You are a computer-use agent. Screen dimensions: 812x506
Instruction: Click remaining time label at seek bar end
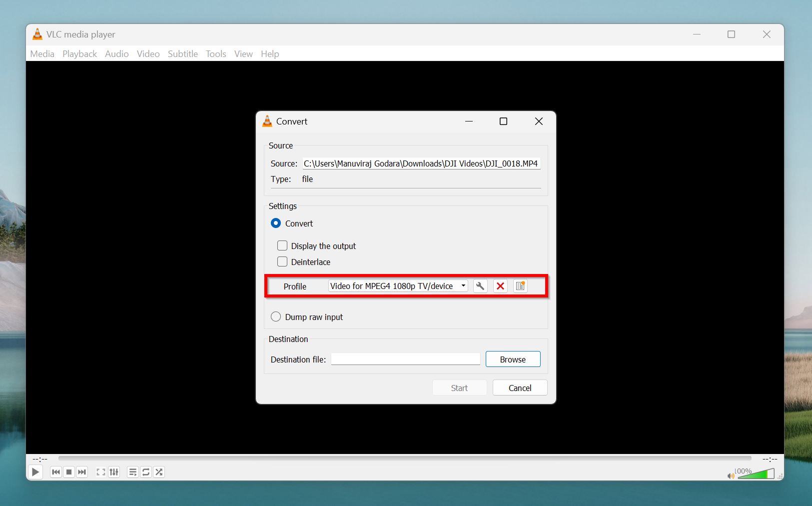pos(770,458)
